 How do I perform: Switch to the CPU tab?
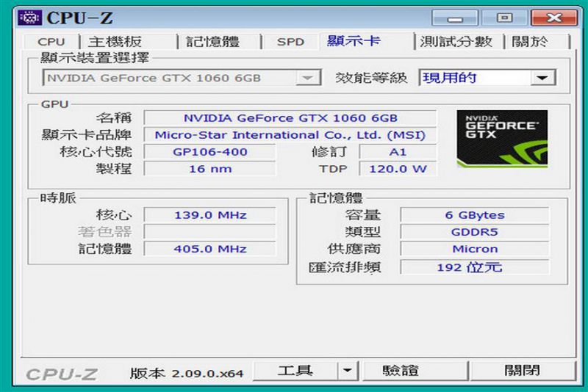(x=51, y=42)
